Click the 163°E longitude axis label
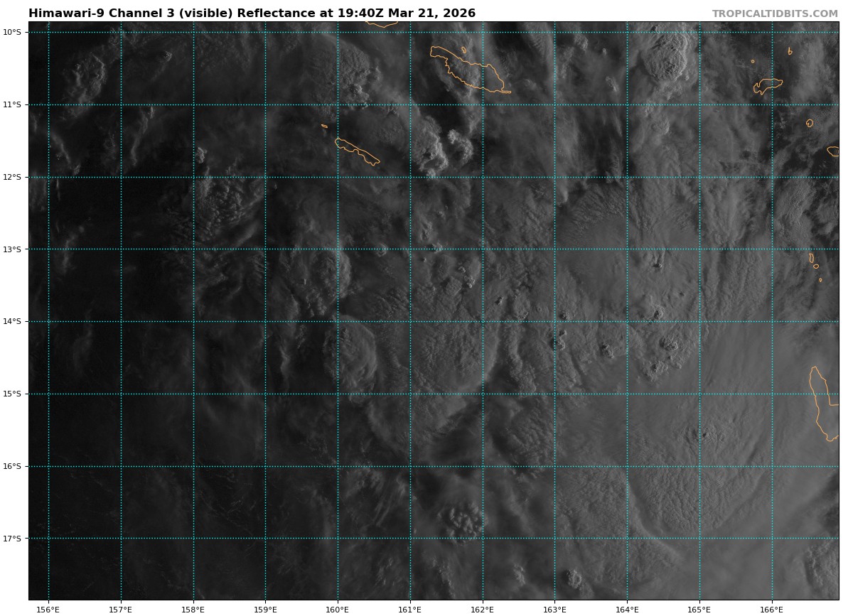The image size is (853, 616). click(x=554, y=609)
